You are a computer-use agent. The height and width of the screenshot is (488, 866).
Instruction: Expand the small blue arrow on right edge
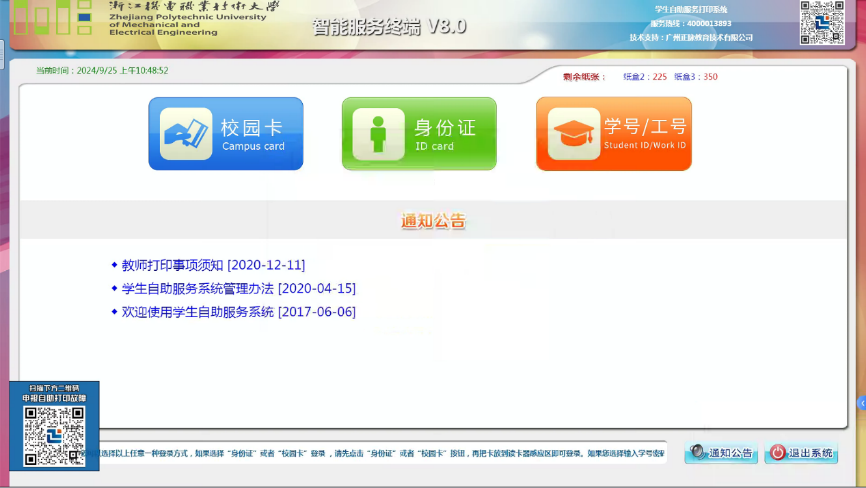[x=861, y=402]
